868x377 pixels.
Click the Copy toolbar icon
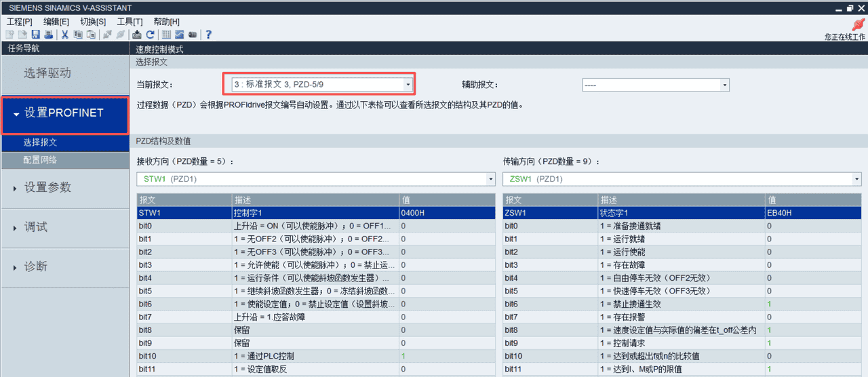click(x=78, y=35)
